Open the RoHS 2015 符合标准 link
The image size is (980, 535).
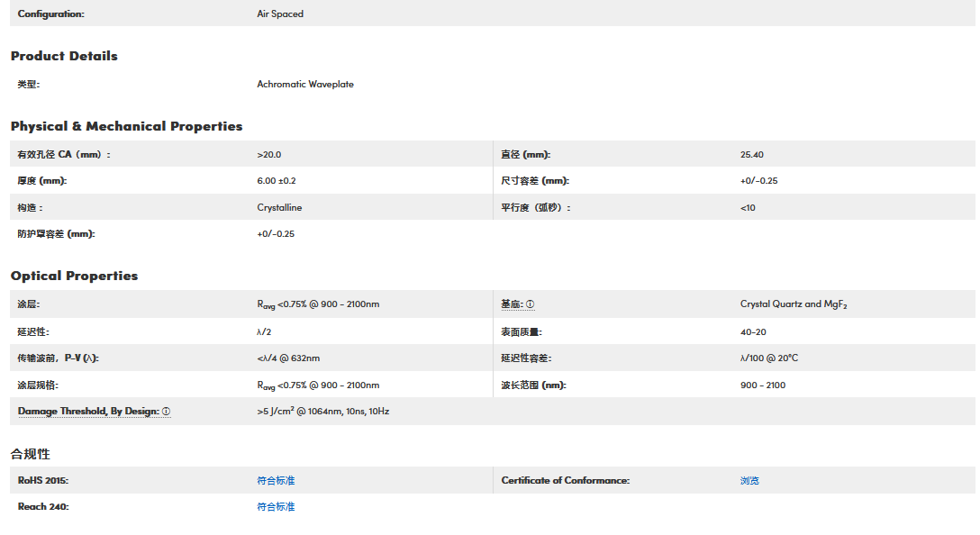point(276,481)
